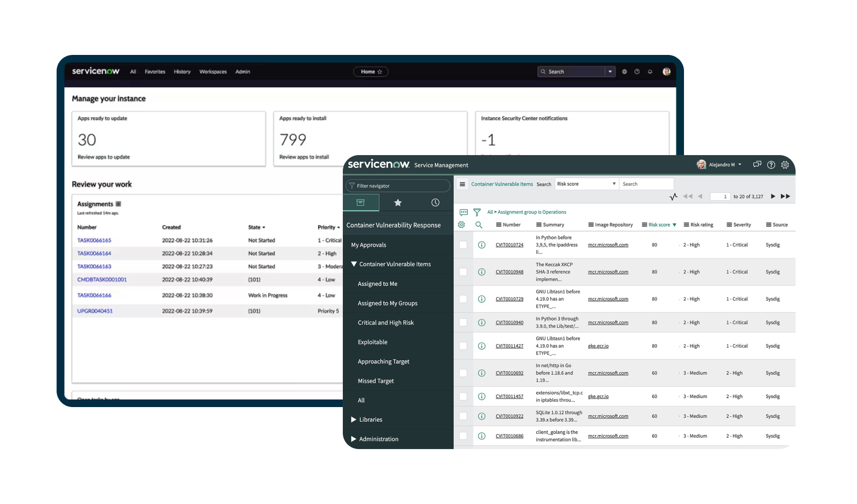The image size is (857, 504).
Task: Click the Home pill button in back window
Action: pyautogui.click(x=371, y=72)
